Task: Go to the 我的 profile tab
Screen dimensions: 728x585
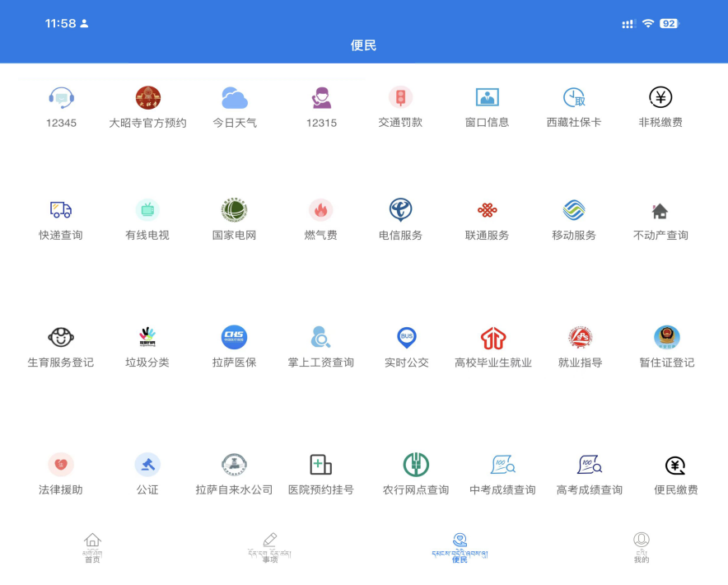Action: coord(641,547)
